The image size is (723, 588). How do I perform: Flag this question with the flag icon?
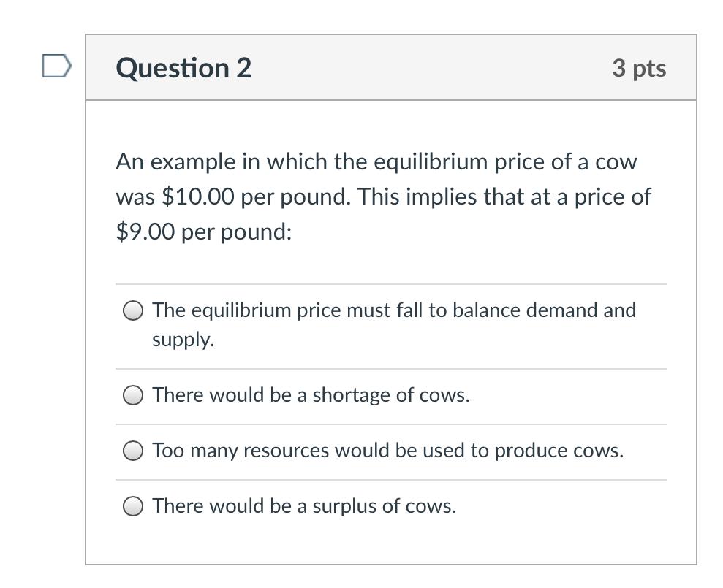coord(56,67)
